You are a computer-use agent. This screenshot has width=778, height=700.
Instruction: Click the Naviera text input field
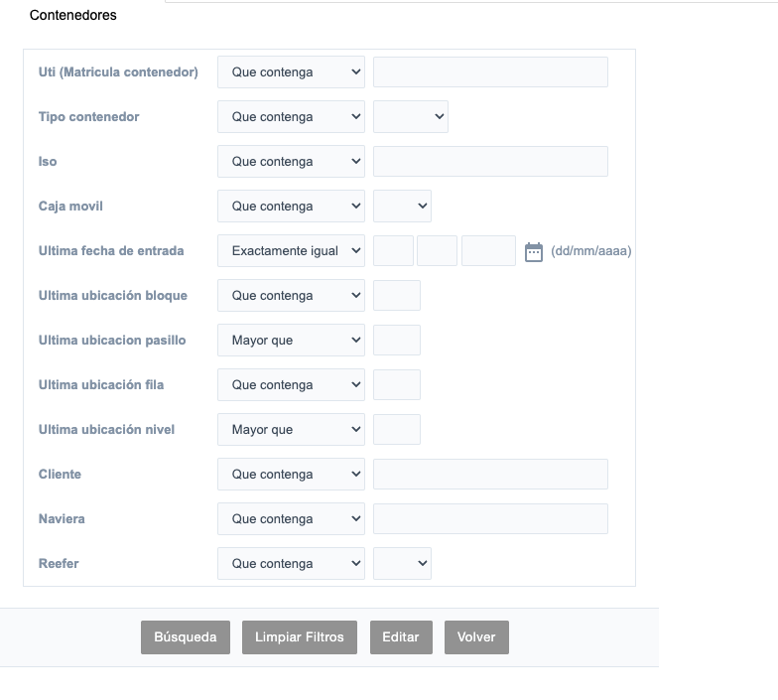(x=490, y=519)
